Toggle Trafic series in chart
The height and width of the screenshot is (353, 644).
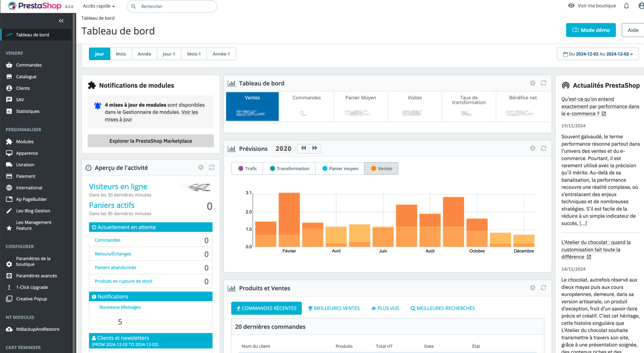point(247,168)
